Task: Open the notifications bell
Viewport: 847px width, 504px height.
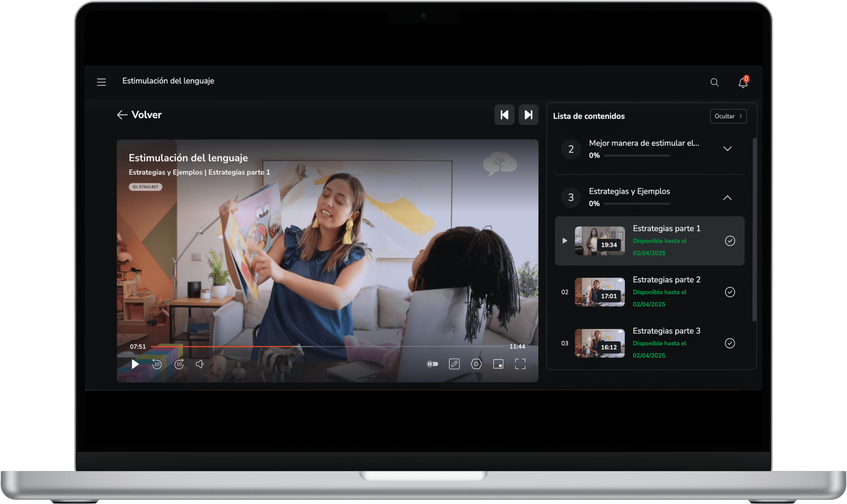Action: pyautogui.click(x=743, y=82)
